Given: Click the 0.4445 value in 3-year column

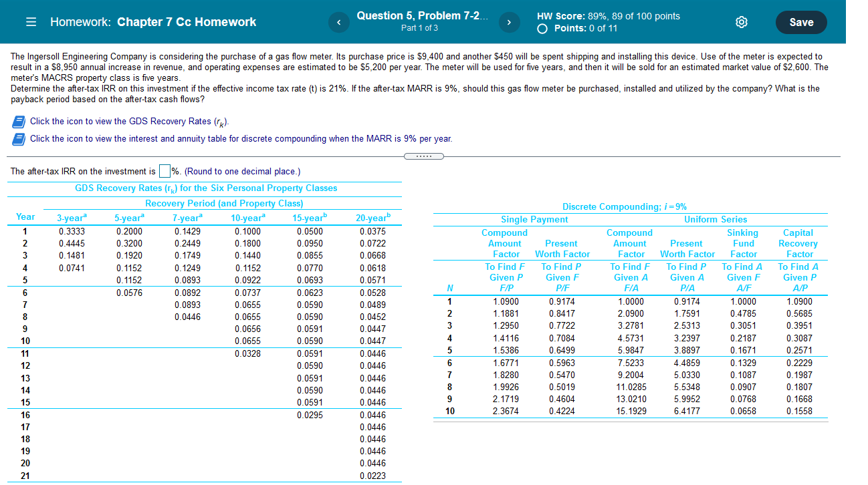Looking at the screenshot, I should pyautogui.click(x=71, y=243).
